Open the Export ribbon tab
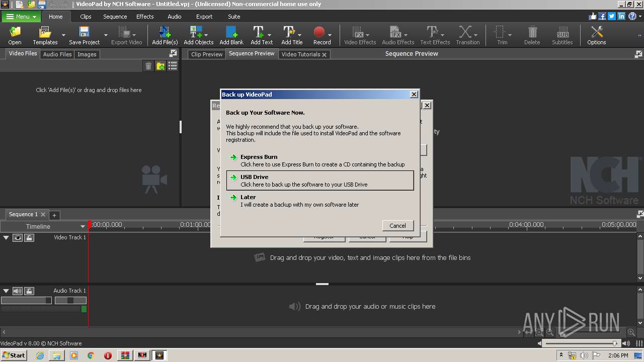 point(204,17)
